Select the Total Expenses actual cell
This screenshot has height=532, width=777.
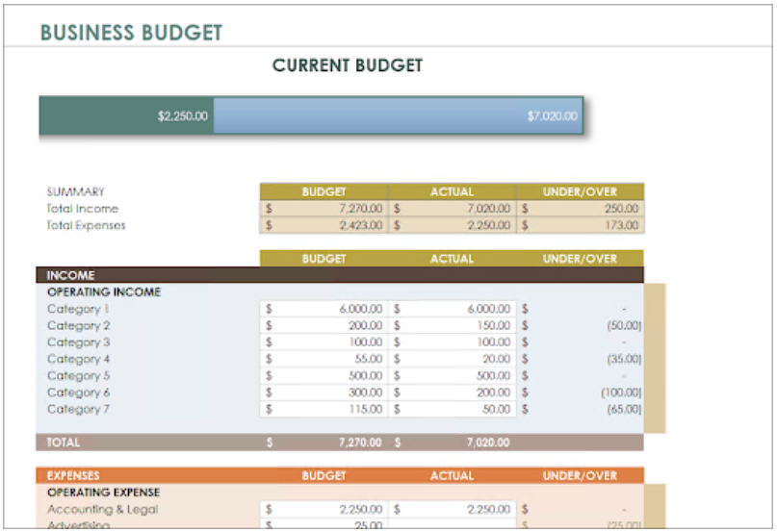(452, 226)
